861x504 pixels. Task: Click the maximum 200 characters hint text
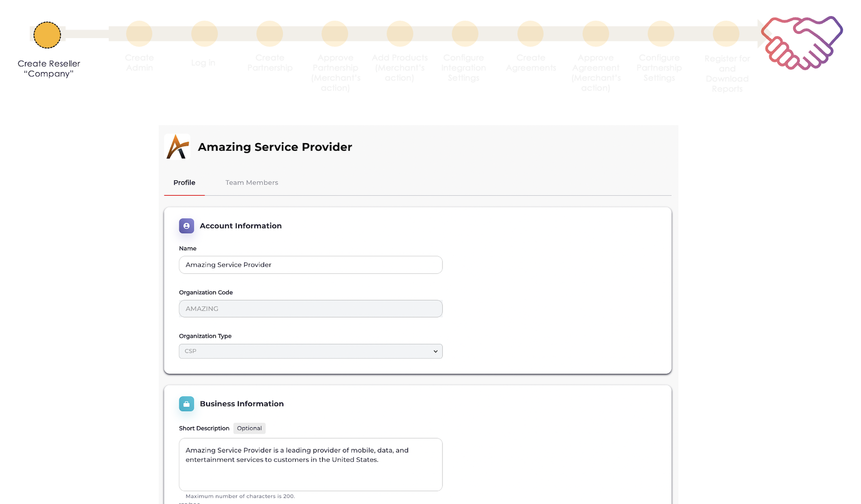click(x=240, y=496)
